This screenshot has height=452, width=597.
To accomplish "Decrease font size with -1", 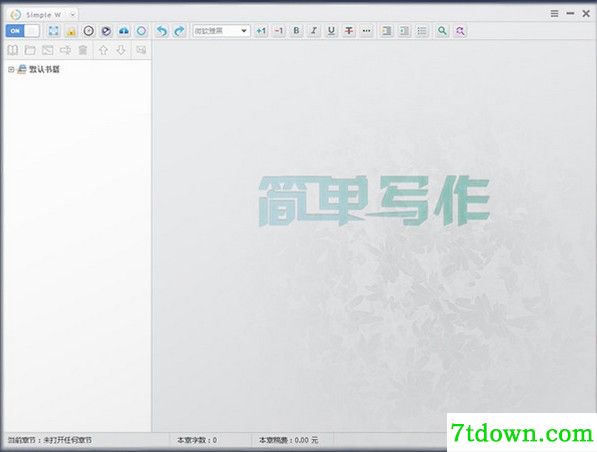I will point(279,31).
